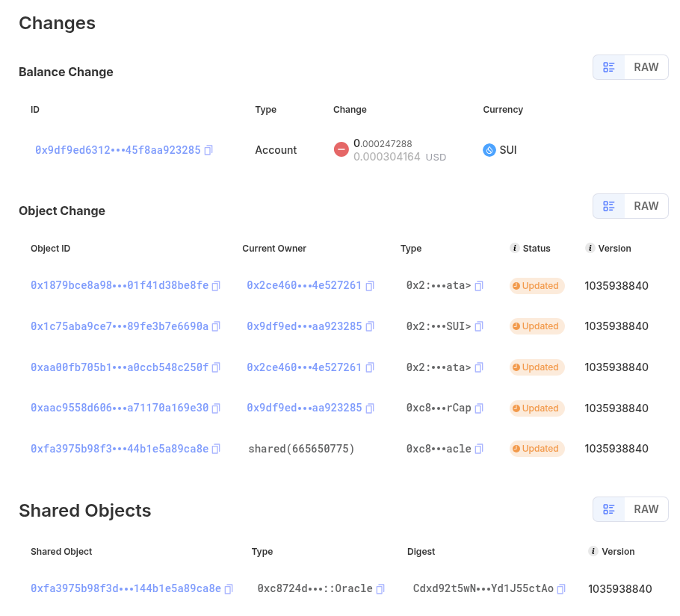Click the Account type cell in Balance Change
The image size is (680, 616).
(276, 150)
